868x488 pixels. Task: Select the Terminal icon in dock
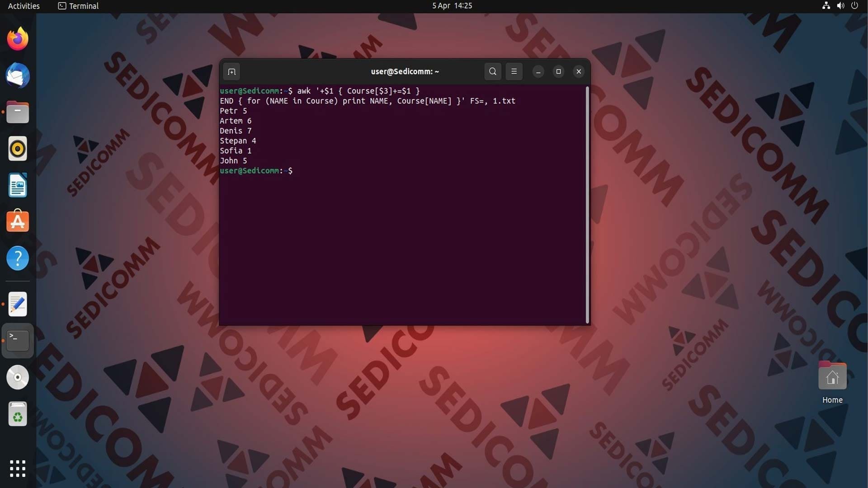click(18, 341)
